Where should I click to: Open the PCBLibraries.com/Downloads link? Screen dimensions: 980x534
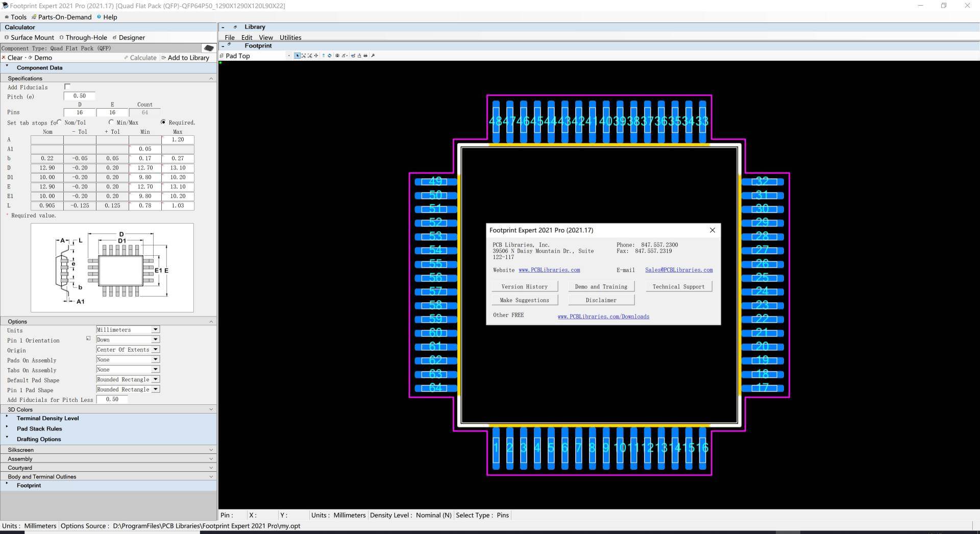tap(603, 317)
